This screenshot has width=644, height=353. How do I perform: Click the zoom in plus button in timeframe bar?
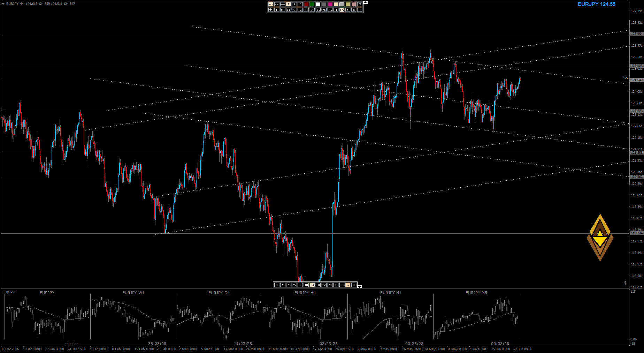pos(336,285)
